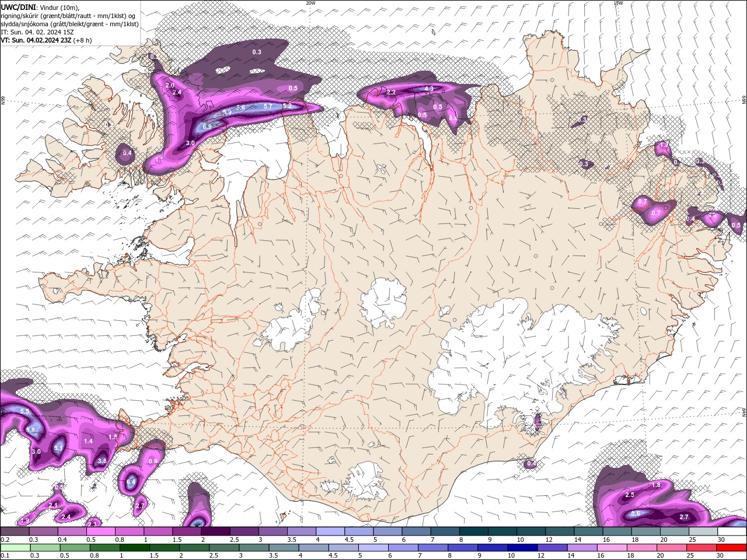
Task: Select lower legend purple swatch 12–14
Action: (x=553, y=548)
